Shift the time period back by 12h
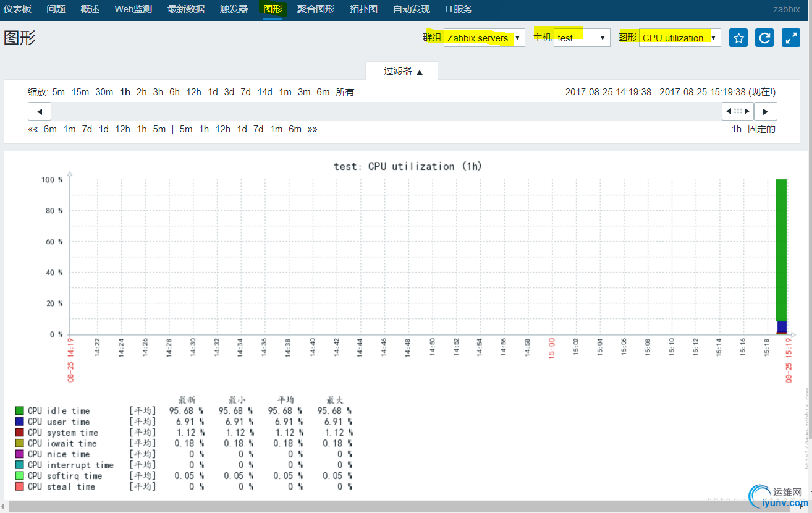This screenshot has width=812, height=513. (122, 129)
